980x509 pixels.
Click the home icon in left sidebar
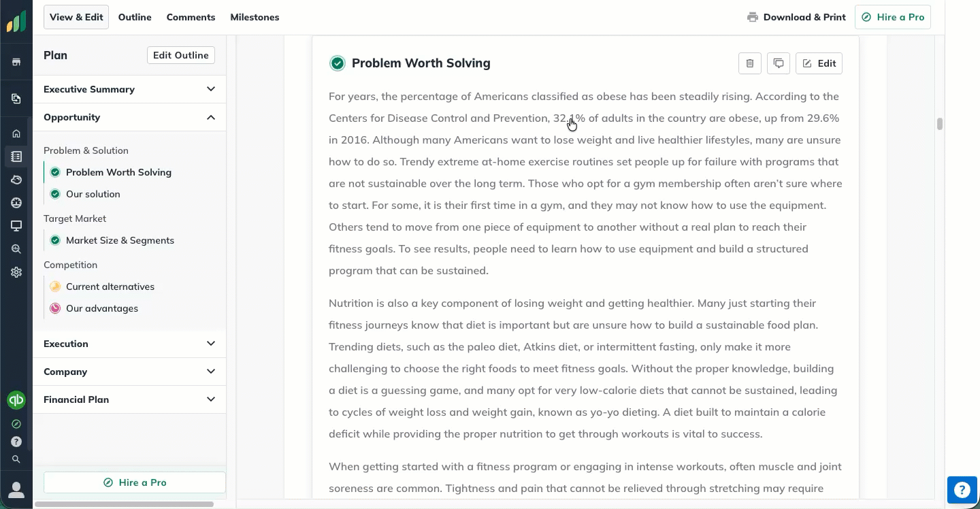16,133
